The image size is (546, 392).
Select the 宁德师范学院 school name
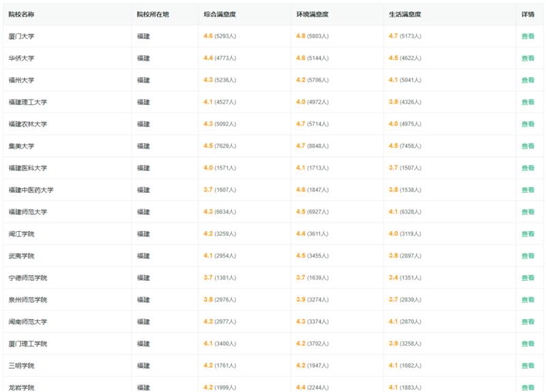click(27, 277)
